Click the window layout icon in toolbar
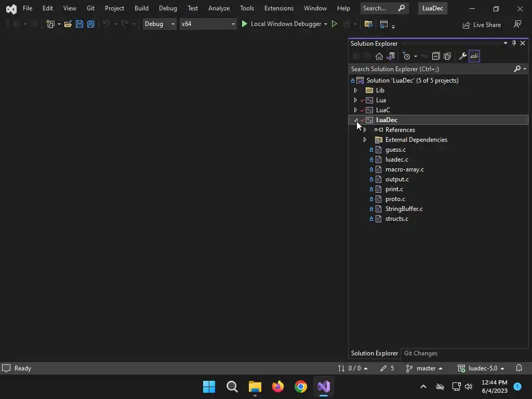Viewport: 532px width, 399px height. (x=384, y=24)
